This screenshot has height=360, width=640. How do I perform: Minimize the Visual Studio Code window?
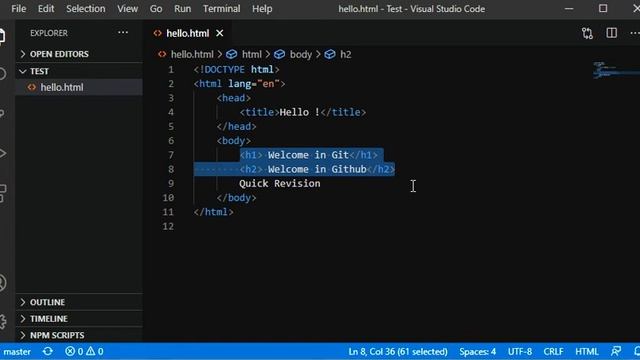click(569, 9)
